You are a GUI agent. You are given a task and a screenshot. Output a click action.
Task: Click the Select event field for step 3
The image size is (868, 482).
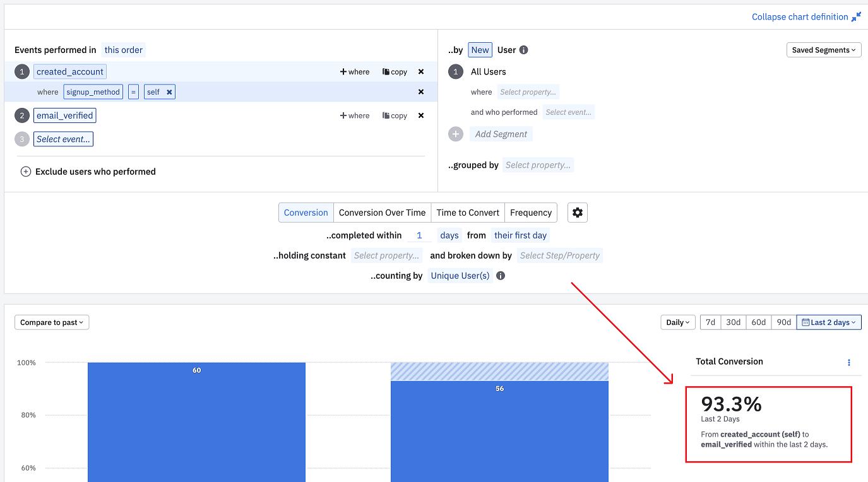(63, 139)
